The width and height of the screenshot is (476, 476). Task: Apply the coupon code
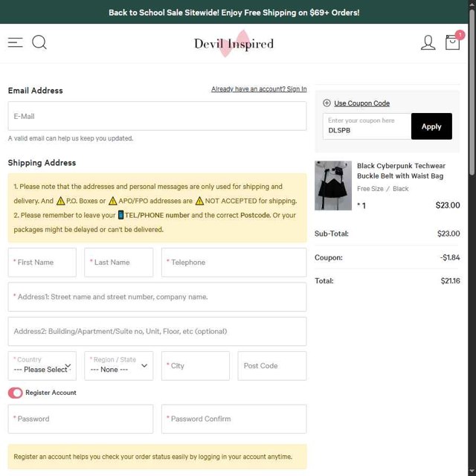pos(431,126)
